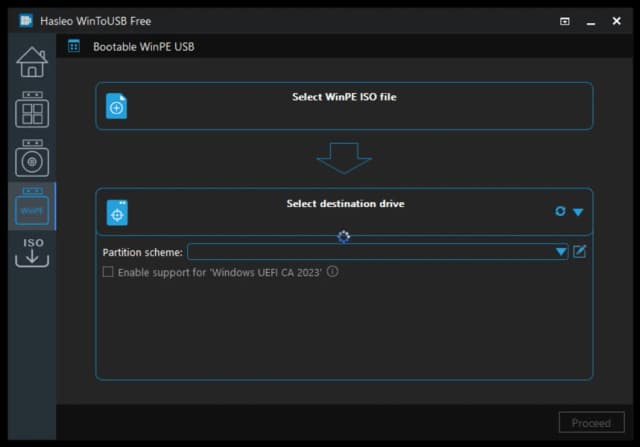Open the Partition scheme dropdown

point(378,252)
